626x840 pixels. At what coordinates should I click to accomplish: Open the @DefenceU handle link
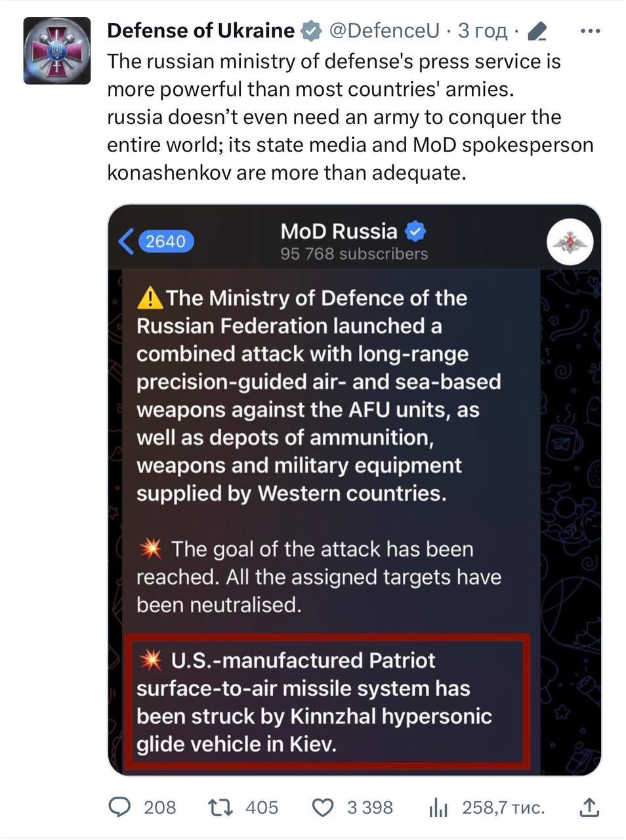(x=384, y=30)
